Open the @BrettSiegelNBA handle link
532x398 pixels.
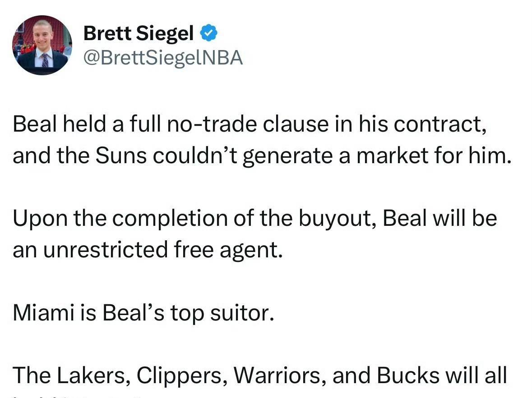point(163,58)
